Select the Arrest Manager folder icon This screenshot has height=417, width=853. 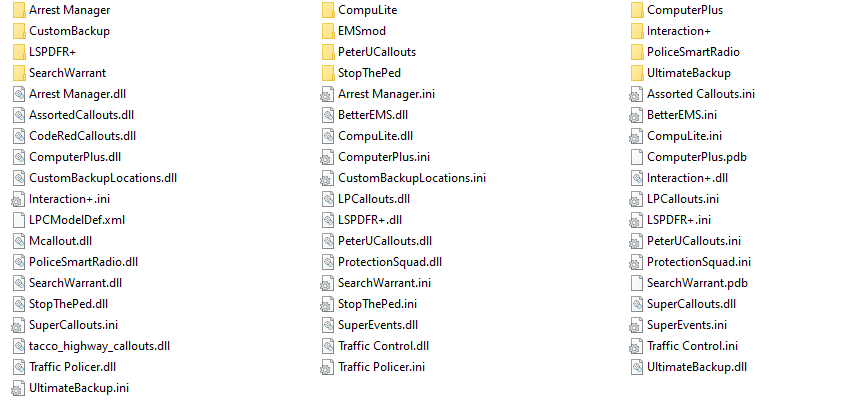[19, 10]
